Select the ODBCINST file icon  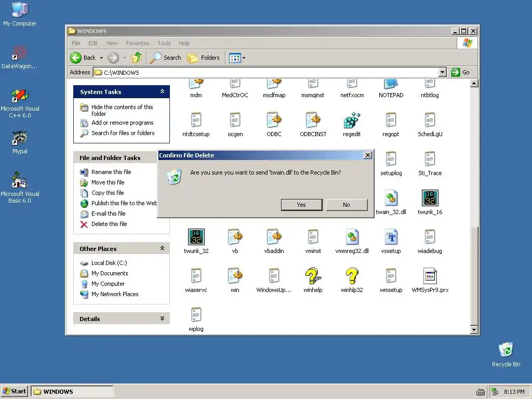313,120
